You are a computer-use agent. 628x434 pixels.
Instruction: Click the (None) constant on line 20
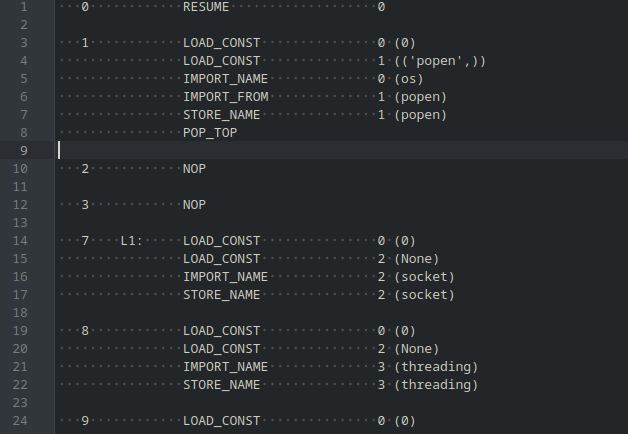416,349
